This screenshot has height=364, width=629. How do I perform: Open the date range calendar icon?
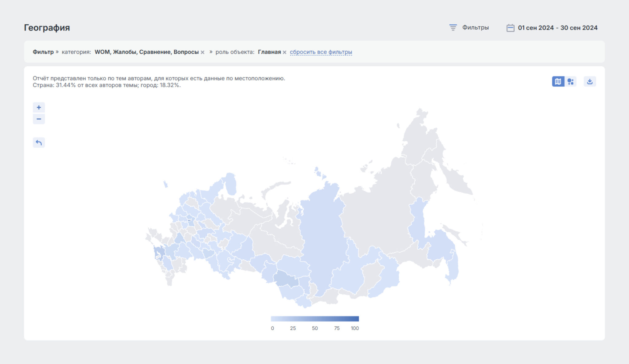tap(510, 28)
